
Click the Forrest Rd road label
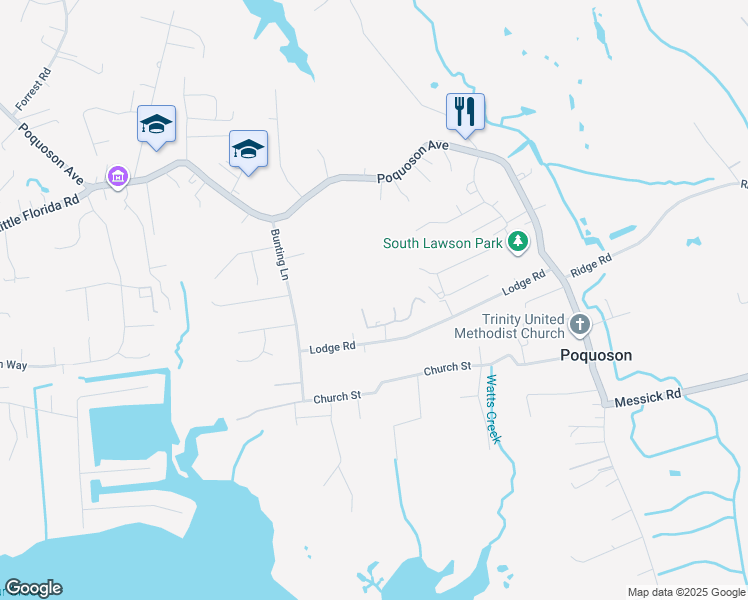[33, 89]
